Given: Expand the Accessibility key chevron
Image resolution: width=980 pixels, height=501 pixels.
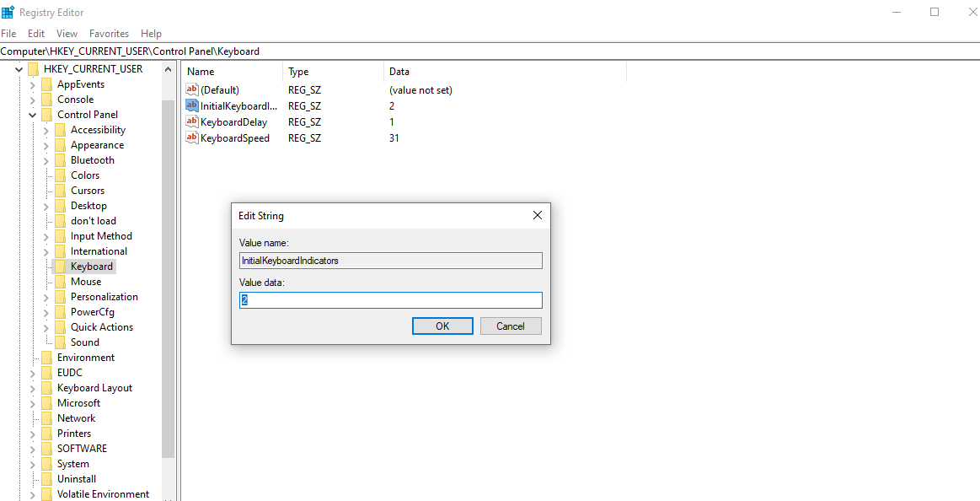Looking at the screenshot, I should [x=46, y=130].
